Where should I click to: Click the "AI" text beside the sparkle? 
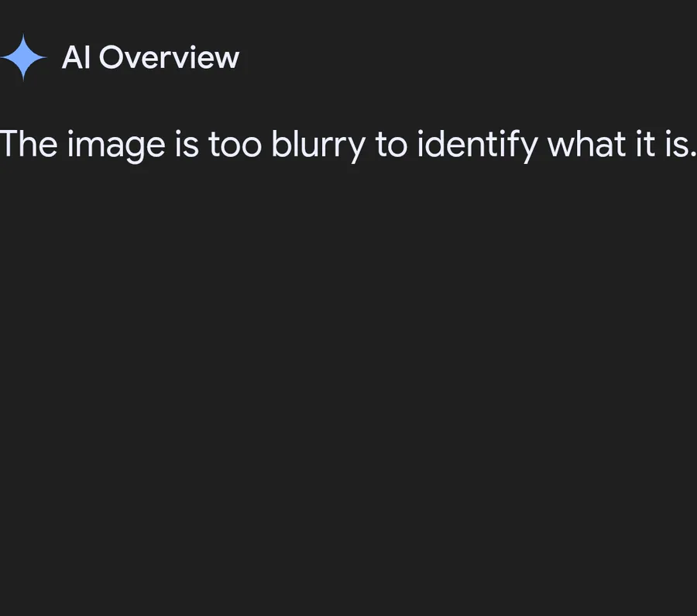75,57
